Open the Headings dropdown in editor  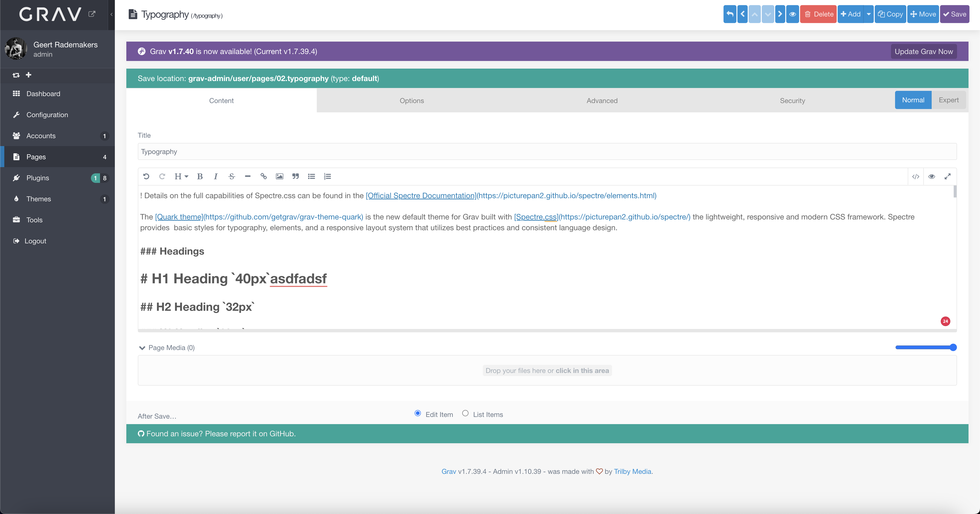click(181, 176)
